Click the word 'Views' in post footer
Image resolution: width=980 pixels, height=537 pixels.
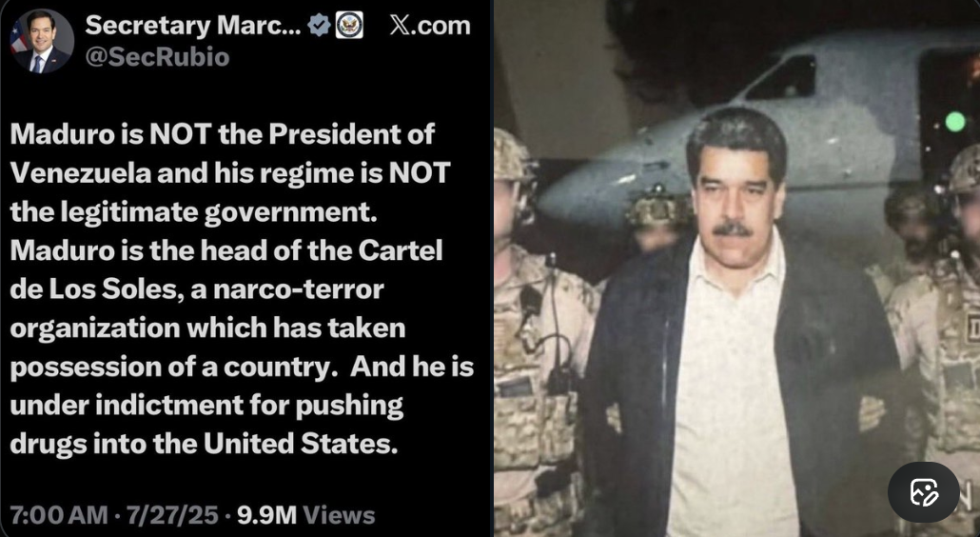340,516
